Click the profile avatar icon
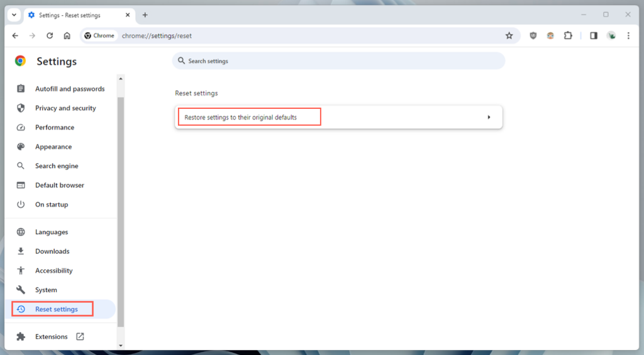This screenshot has height=355, width=644. [611, 36]
